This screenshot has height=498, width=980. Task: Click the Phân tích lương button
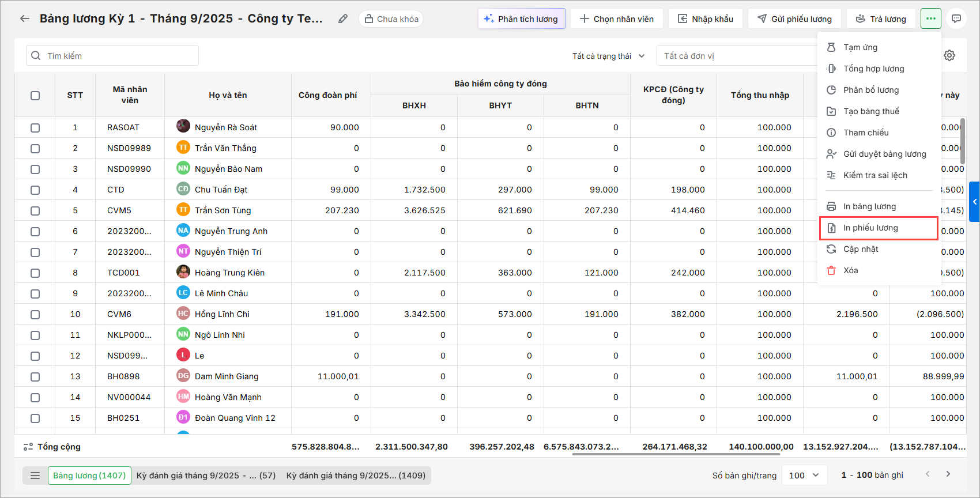pos(521,18)
